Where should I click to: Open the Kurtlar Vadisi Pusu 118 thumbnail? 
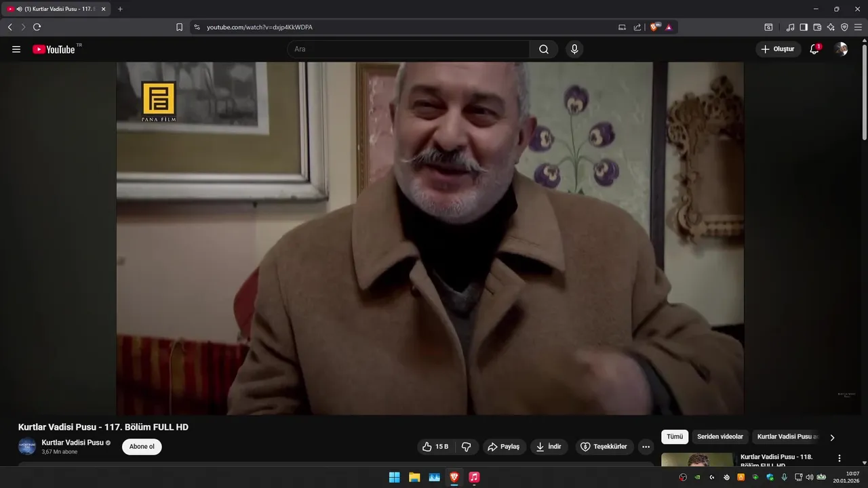tap(697, 460)
